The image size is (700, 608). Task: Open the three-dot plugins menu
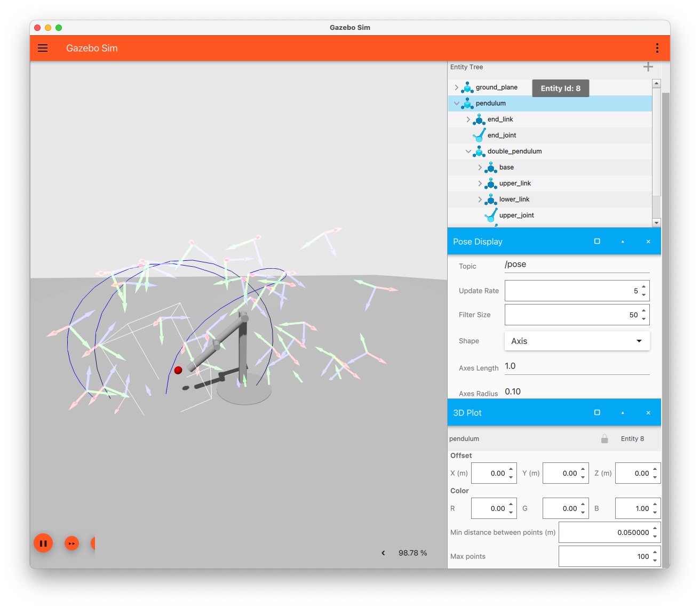(x=657, y=48)
